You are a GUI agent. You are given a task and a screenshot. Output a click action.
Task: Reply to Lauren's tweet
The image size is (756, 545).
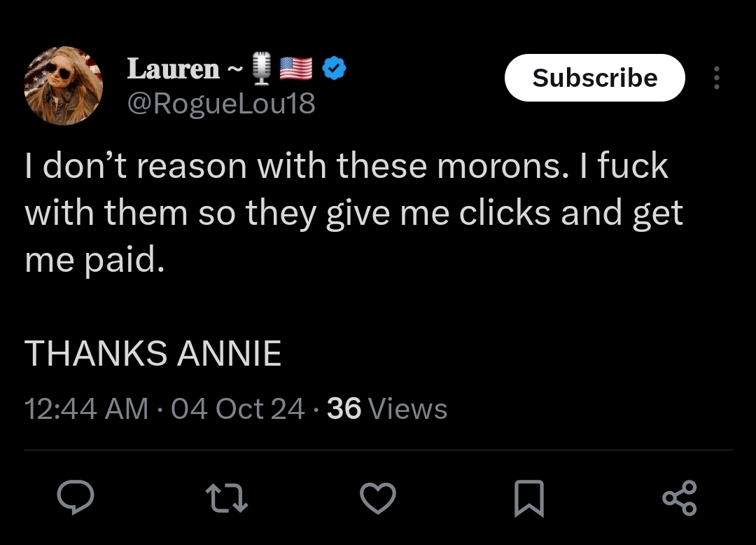[x=76, y=498]
